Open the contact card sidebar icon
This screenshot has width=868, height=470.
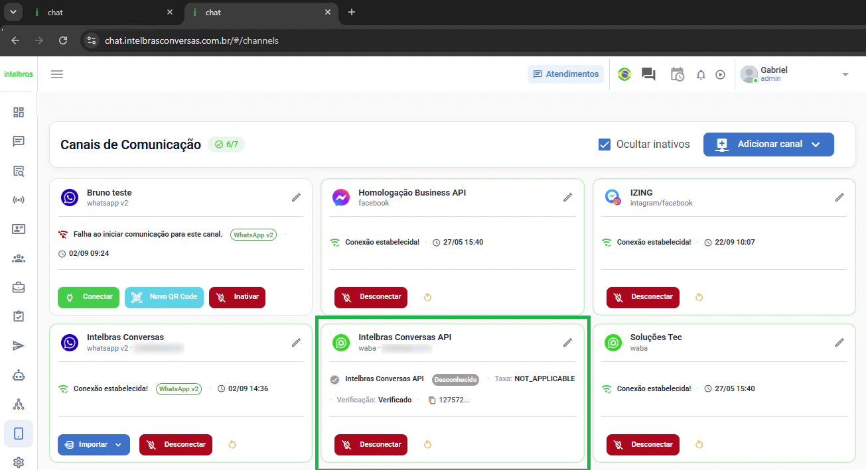pyautogui.click(x=19, y=229)
